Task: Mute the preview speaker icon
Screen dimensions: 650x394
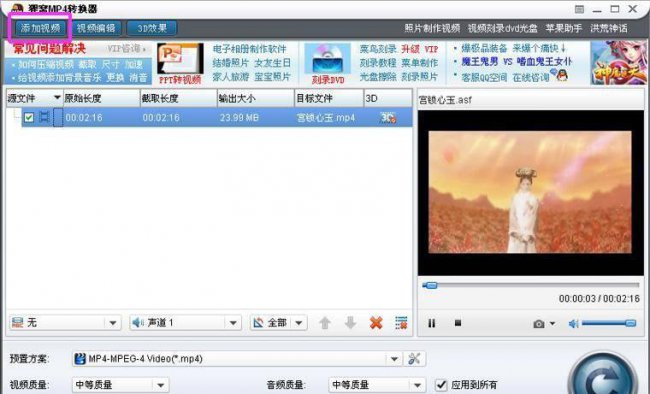Action: tap(574, 323)
